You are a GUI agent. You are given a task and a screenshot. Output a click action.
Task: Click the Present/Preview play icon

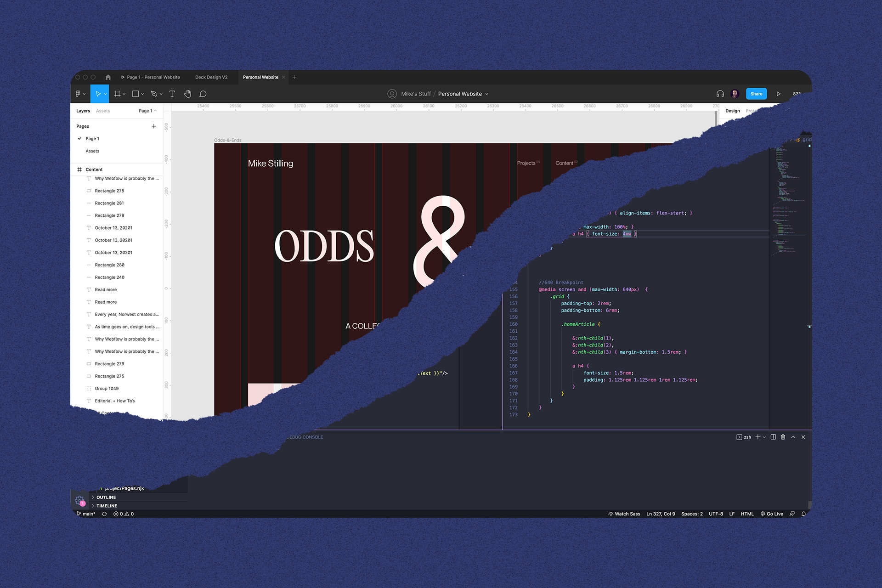coord(779,93)
